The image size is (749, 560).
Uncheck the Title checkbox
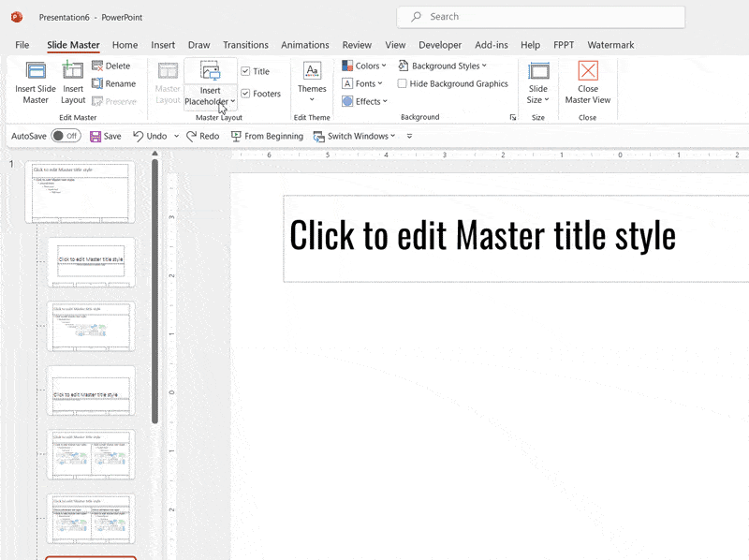click(243, 69)
